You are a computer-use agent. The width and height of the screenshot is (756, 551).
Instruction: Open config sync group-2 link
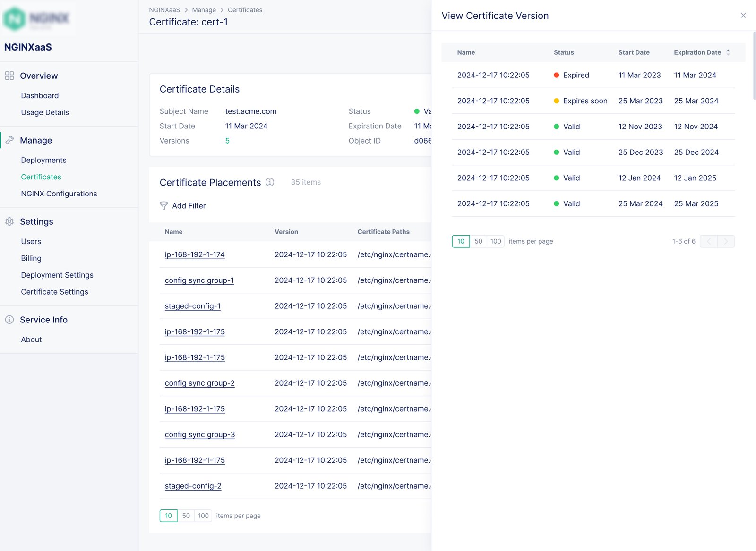point(200,383)
